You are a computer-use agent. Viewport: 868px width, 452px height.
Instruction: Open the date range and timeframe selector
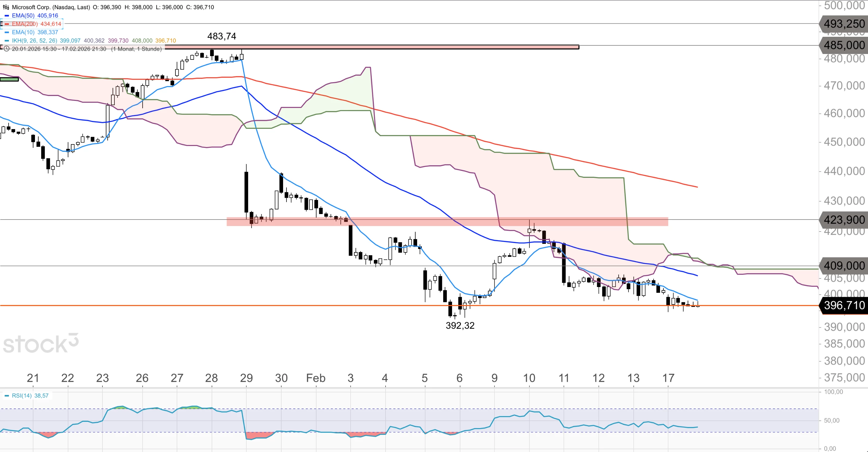[x=86, y=49]
